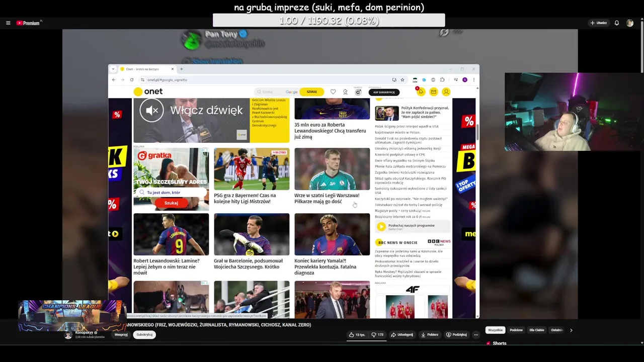Open the PSG gra z Bayernem article thumbnail
The image size is (644, 362).
(252, 169)
